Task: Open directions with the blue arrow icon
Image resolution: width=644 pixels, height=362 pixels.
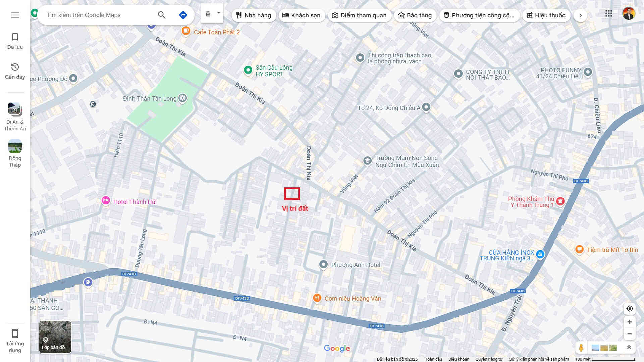Action: (183, 15)
